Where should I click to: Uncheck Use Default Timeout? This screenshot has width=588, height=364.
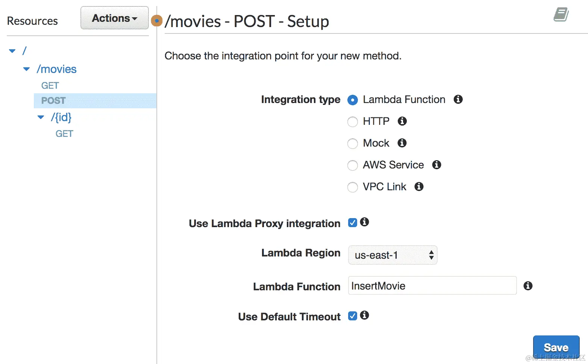[353, 316]
